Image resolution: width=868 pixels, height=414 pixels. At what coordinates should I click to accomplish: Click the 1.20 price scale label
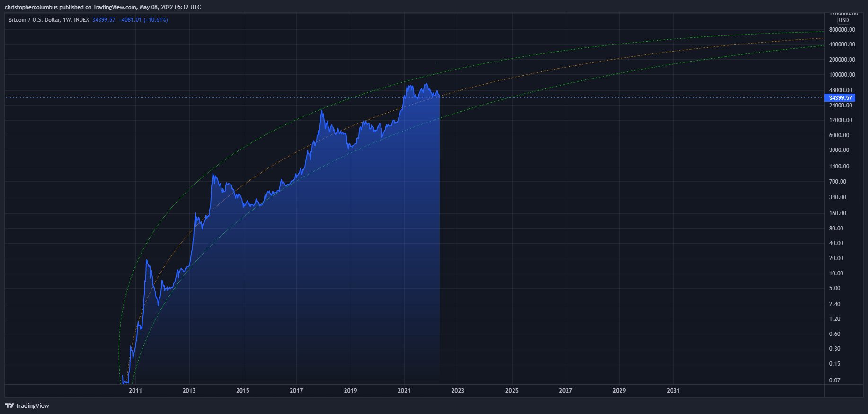tap(835, 319)
